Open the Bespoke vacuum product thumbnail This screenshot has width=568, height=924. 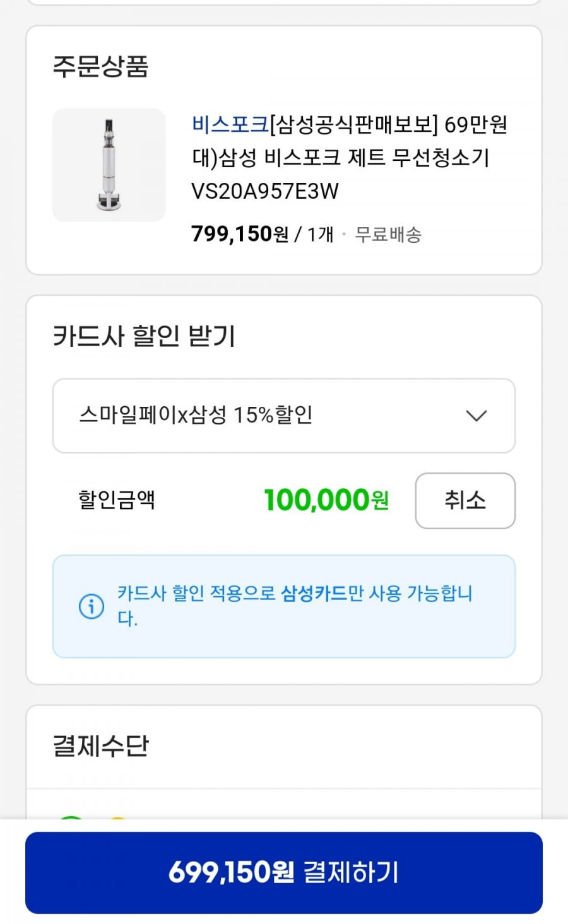(109, 165)
